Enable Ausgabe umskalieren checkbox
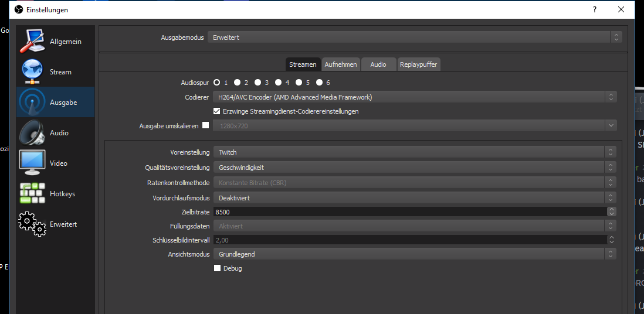Viewport: 644px width, 314px height. (206, 125)
